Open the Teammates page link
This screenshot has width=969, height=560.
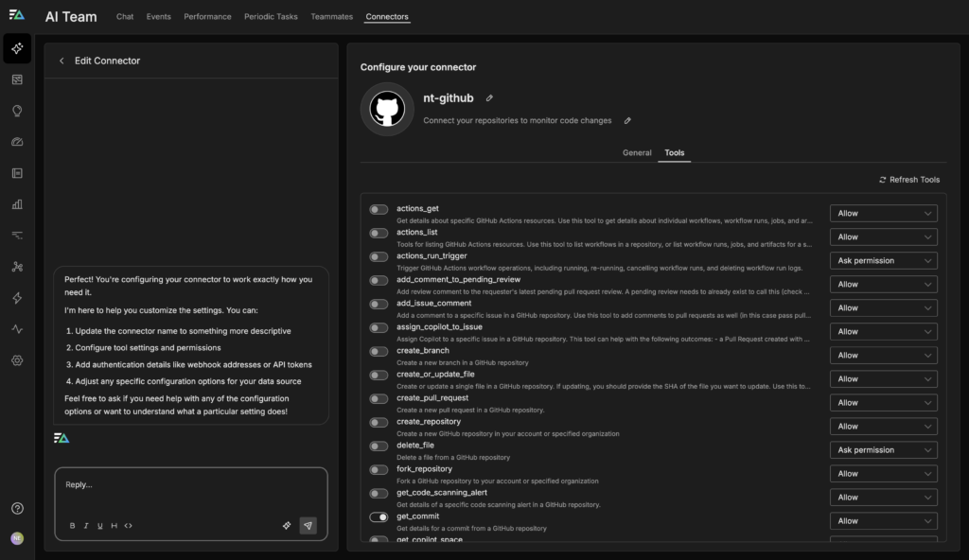pyautogui.click(x=331, y=17)
